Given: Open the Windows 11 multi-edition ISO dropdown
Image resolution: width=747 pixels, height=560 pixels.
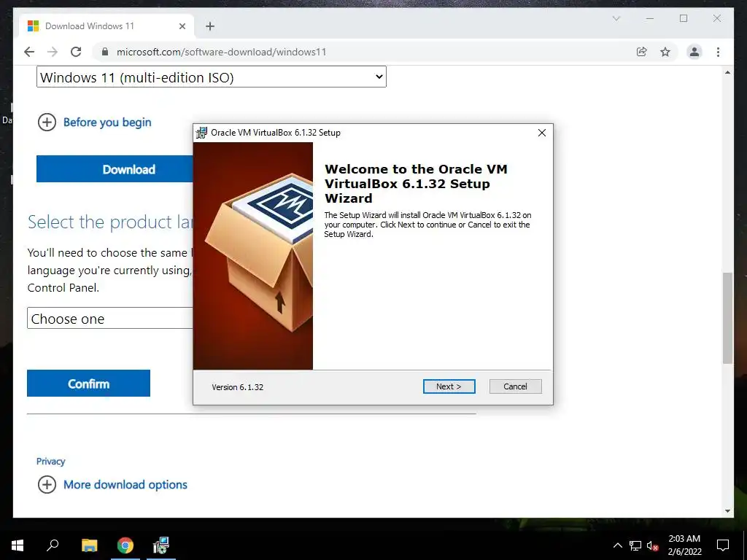Looking at the screenshot, I should [211, 77].
